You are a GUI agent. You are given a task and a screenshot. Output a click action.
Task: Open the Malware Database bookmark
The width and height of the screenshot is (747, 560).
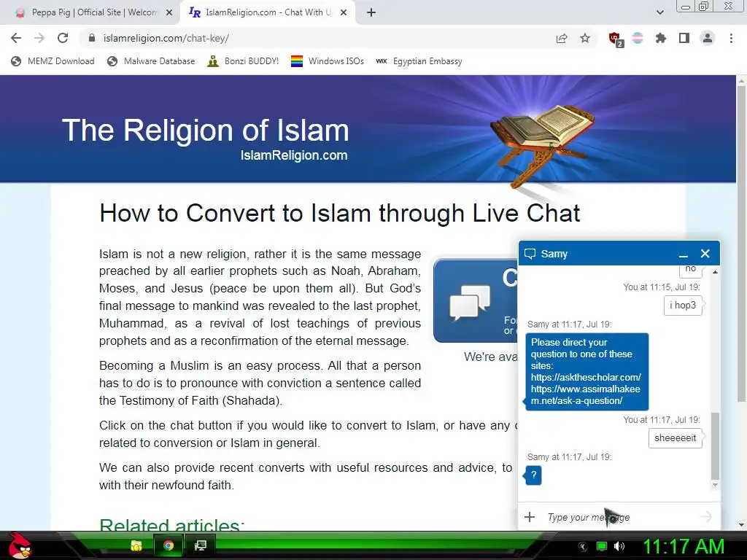tap(152, 61)
